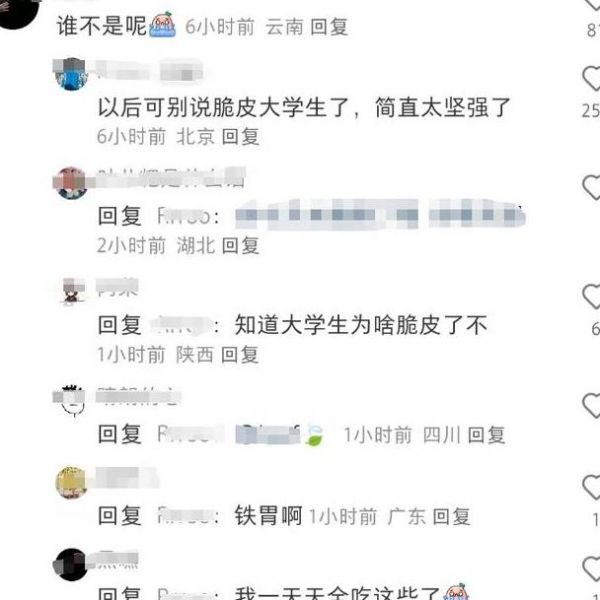Like the reply from 四川
Viewport: 600px width, 600px height.
[592, 406]
